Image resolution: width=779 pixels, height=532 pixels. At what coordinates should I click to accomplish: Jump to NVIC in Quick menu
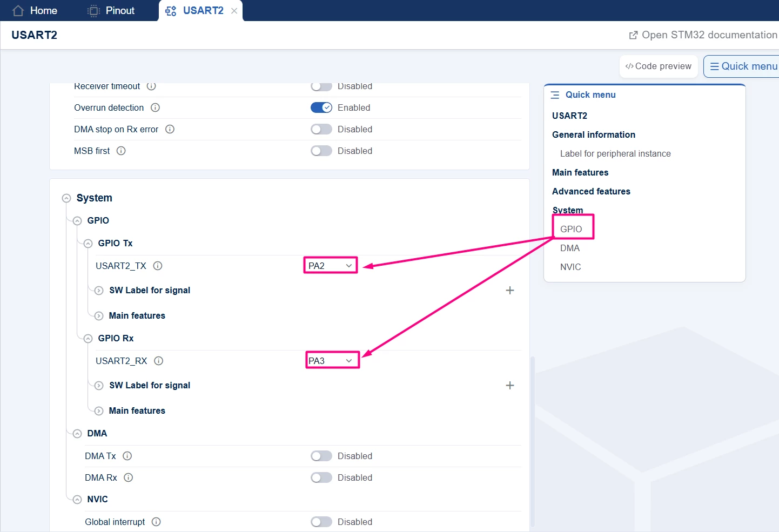coord(570,267)
